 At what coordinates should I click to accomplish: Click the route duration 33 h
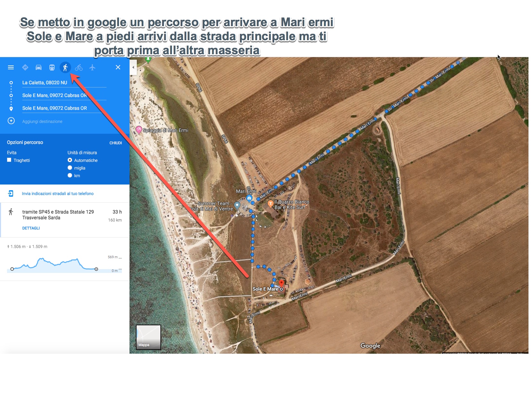[x=117, y=212]
